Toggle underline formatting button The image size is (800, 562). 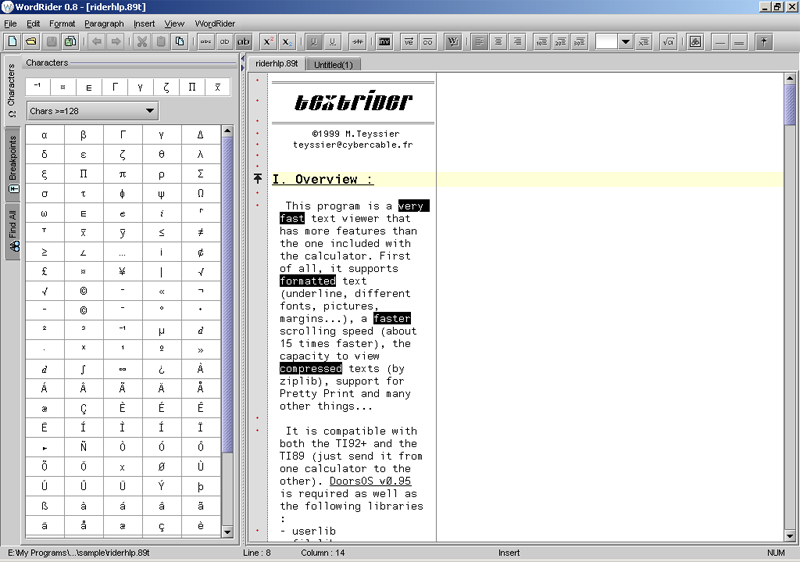click(x=314, y=42)
